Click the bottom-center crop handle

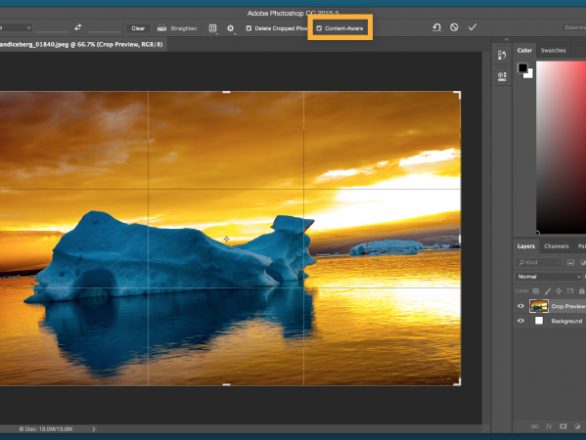tap(226, 384)
